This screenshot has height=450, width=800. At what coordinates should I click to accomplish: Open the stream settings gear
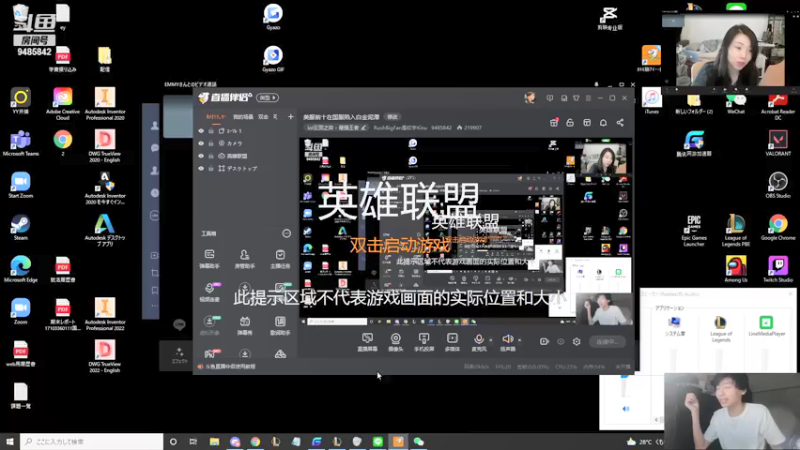click(x=577, y=341)
